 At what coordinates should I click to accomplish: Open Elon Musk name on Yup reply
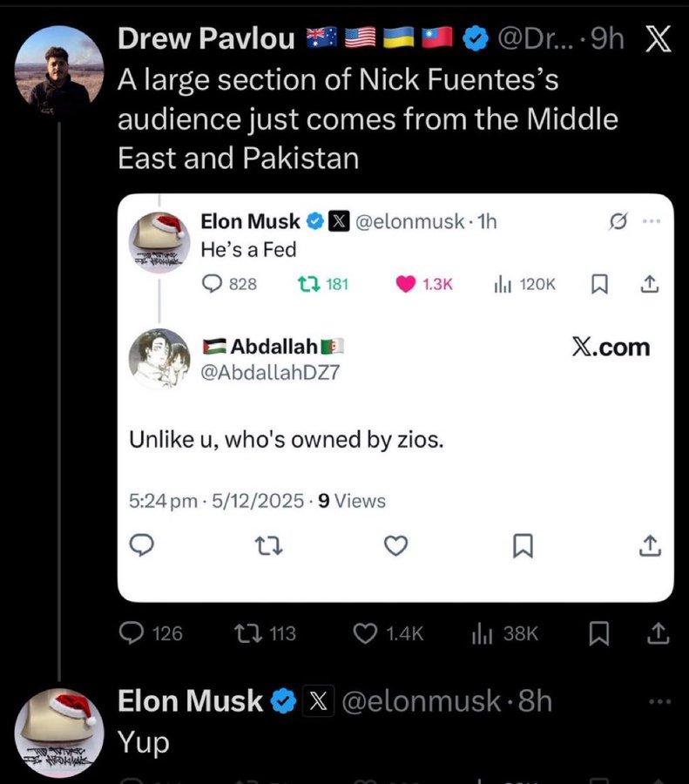190,700
